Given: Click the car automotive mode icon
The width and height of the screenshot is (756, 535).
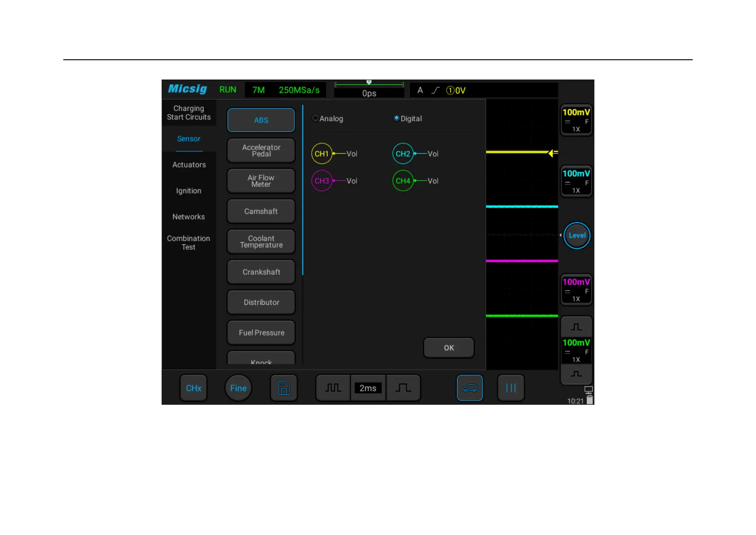Looking at the screenshot, I should tap(470, 388).
